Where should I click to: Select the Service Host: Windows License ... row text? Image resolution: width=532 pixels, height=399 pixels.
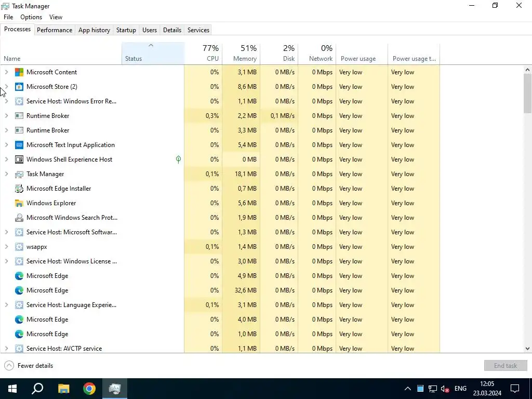72,261
